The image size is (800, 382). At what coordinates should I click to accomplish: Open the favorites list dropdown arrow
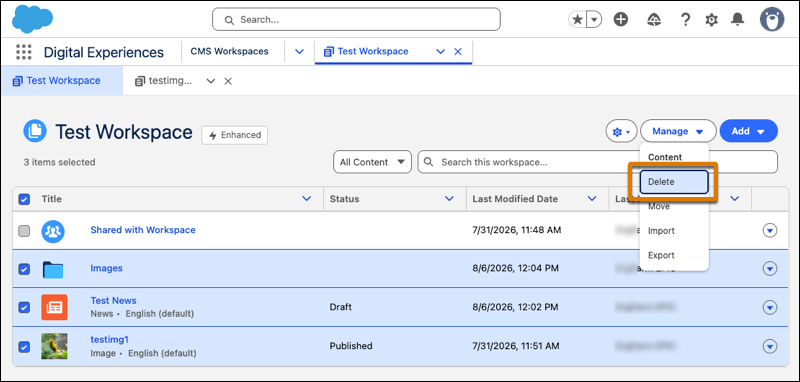594,20
